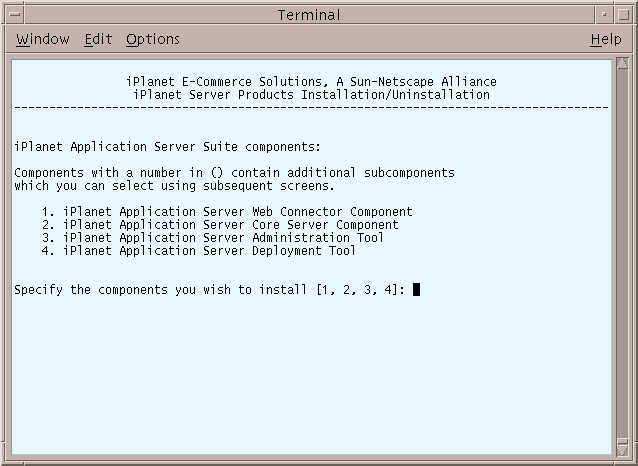Viewport: 638px width, 466px height.
Task: Click 'Components with a number in ()' line
Action: tap(234, 173)
